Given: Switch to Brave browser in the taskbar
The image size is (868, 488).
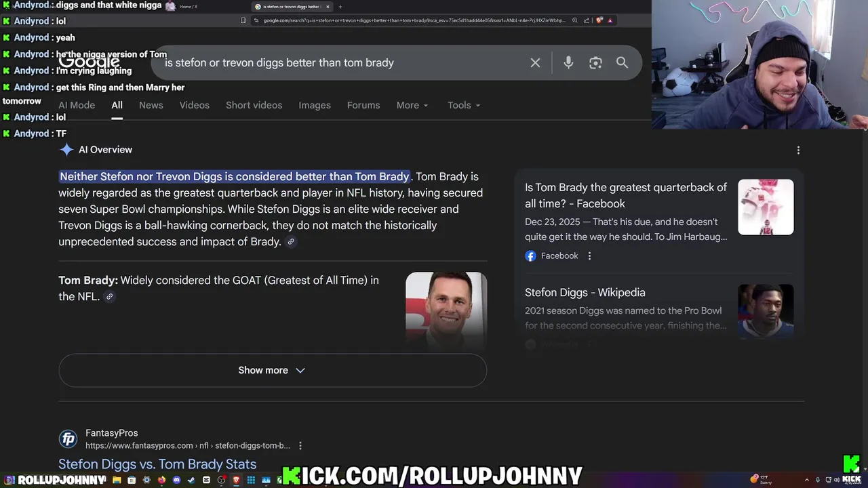Looking at the screenshot, I should pyautogui.click(x=236, y=480).
